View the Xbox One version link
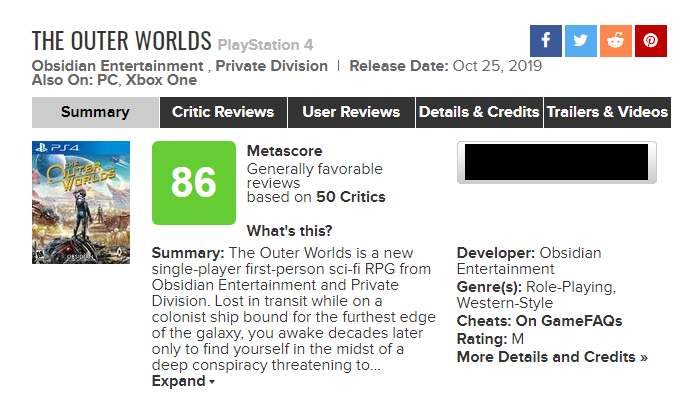685x395 pixels. 161,80
